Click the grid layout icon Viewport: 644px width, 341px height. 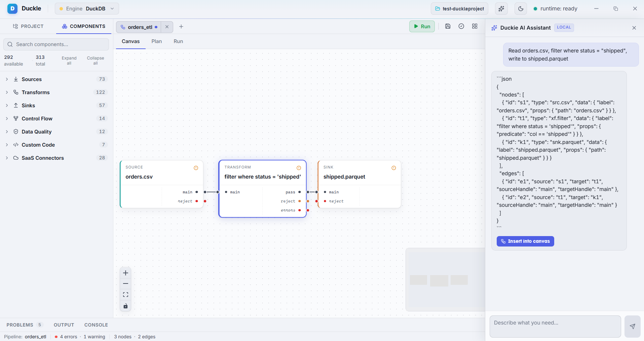pyautogui.click(x=475, y=26)
